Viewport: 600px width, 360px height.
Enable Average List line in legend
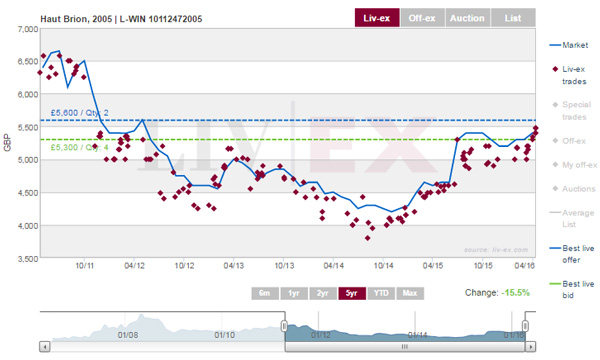tap(572, 218)
